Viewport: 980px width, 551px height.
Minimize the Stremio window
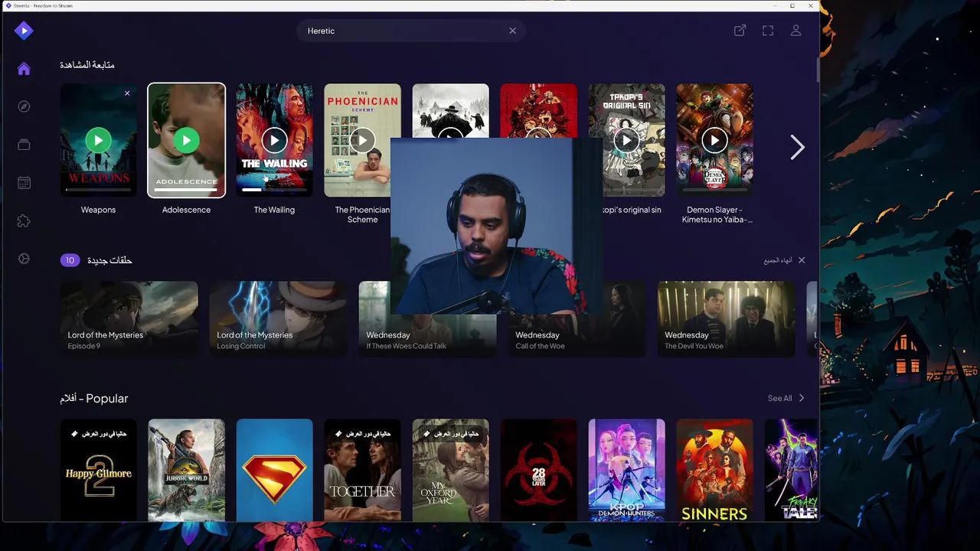774,5
